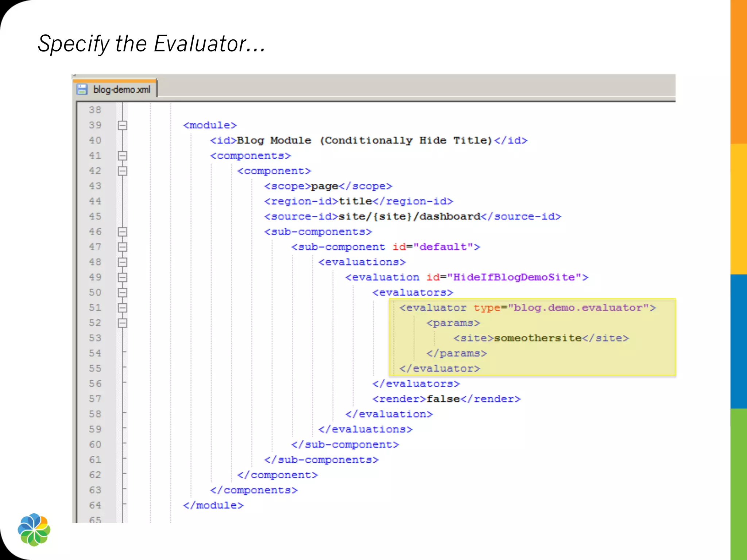
Task: Click the source-id value 'site/{site}/dashboard'
Action: 410,217
